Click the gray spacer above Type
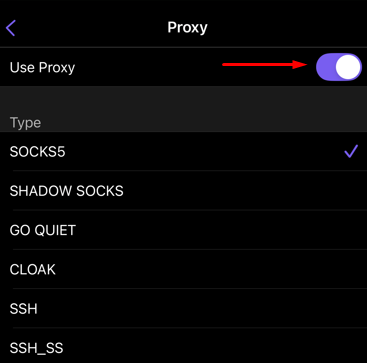 (x=183, y=100)
